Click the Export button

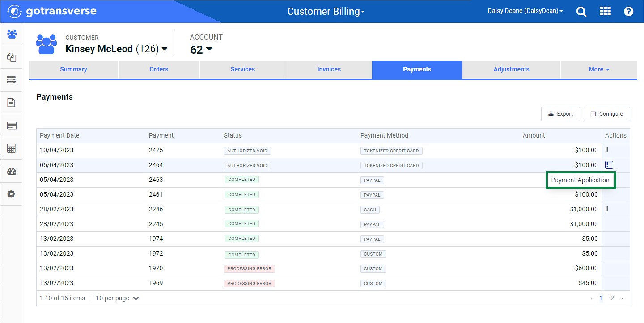click(x=560, y=114)
